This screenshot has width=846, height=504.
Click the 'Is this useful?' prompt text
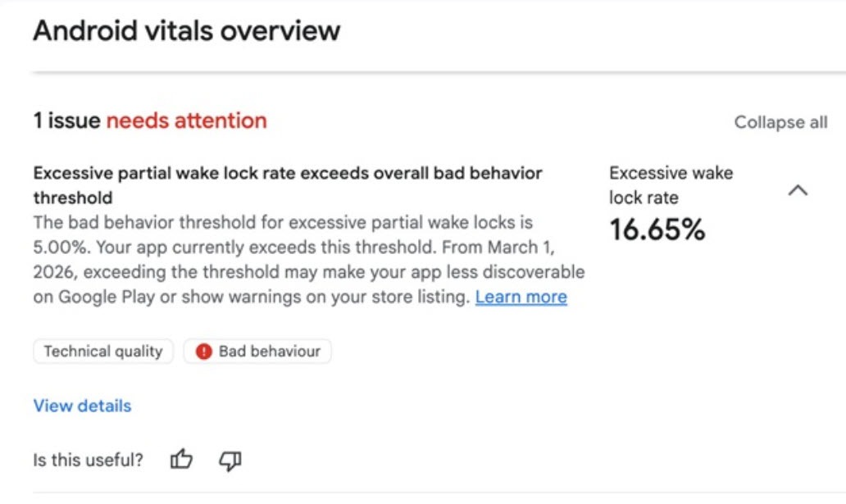88,461
